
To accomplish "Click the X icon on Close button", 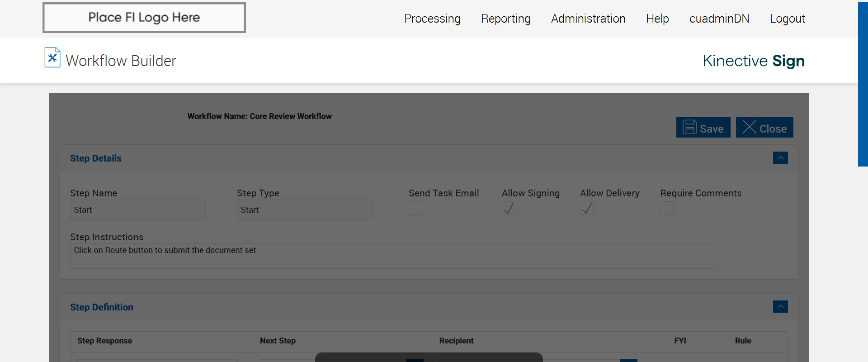I will point(749,127).
